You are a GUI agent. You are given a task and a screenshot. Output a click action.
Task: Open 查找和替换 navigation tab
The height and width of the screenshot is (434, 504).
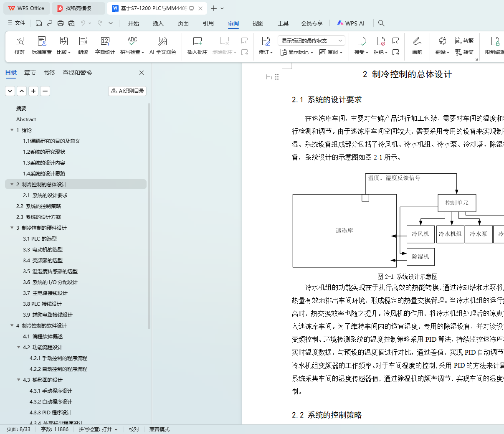[77, 73]
